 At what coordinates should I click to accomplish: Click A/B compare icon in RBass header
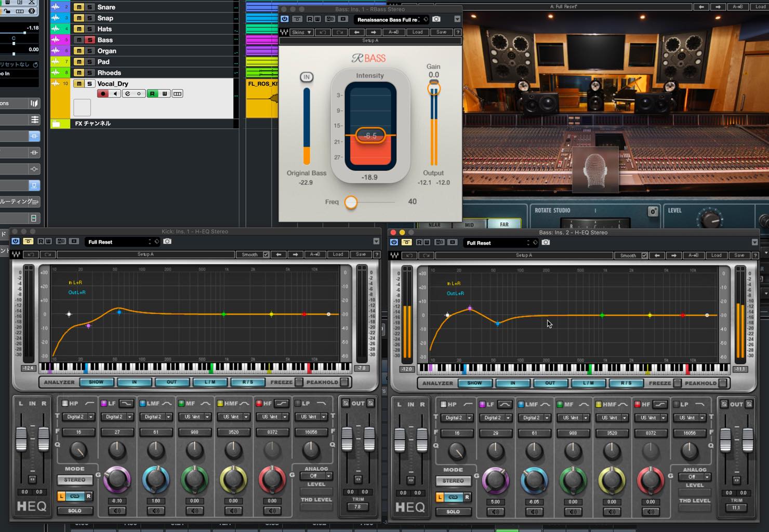point(330,19)
